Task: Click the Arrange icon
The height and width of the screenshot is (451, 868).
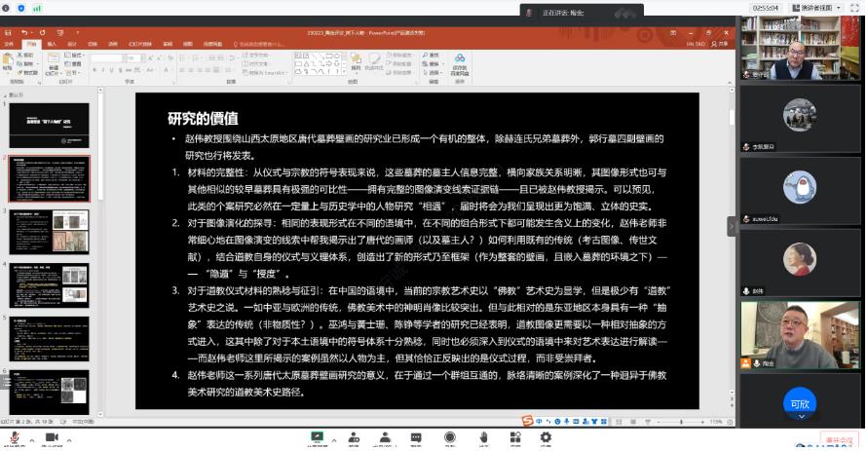Action: tap(356, 62)
